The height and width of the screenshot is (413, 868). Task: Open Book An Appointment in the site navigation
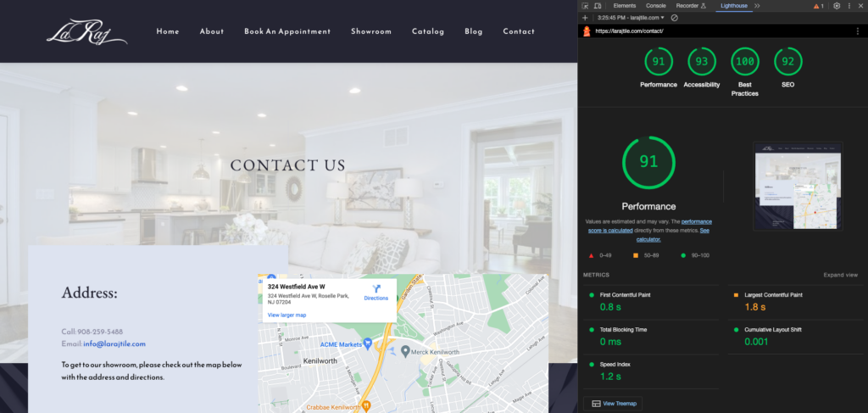(287, 31)
